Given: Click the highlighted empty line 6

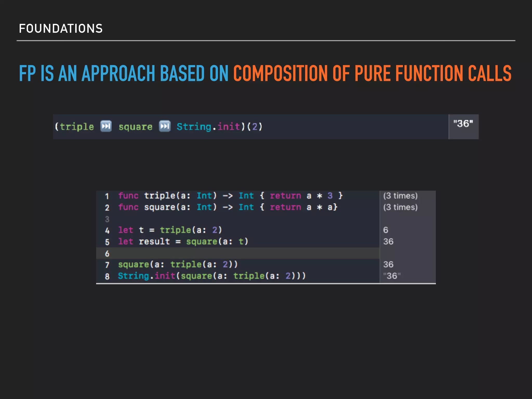Looking at the screenshot, I should pyautogui.click(x=237, y=253).
